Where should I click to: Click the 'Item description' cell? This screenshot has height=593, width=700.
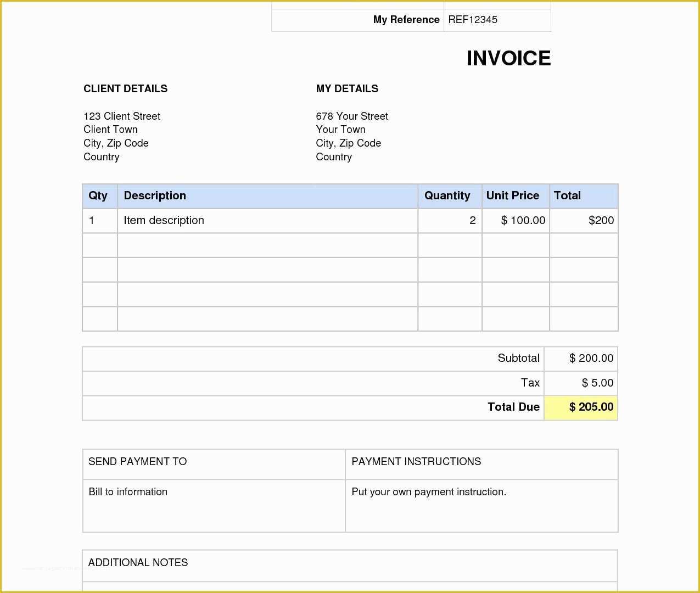tap(267, 221)
